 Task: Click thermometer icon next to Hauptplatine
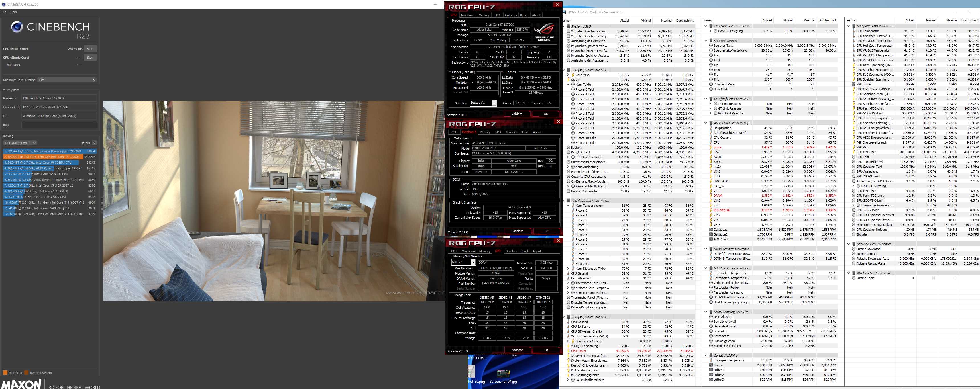[x=711, y=128]
